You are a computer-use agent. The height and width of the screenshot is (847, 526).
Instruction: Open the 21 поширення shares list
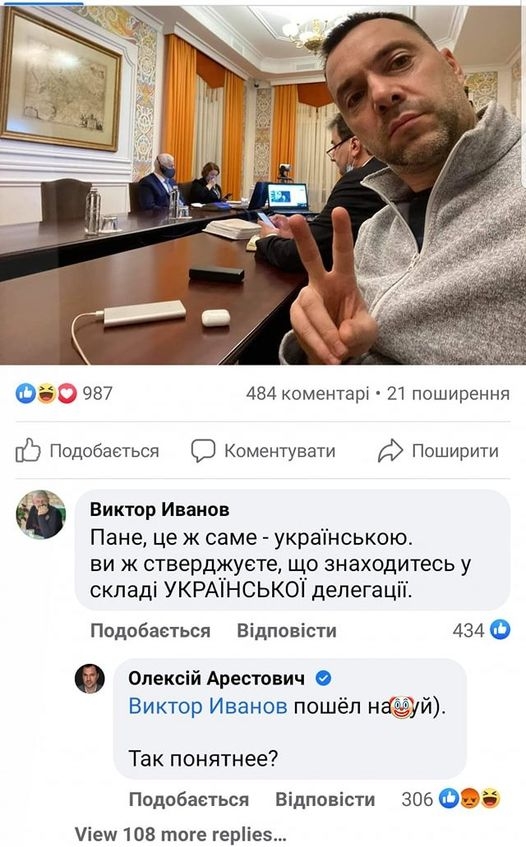pos(448,393)
